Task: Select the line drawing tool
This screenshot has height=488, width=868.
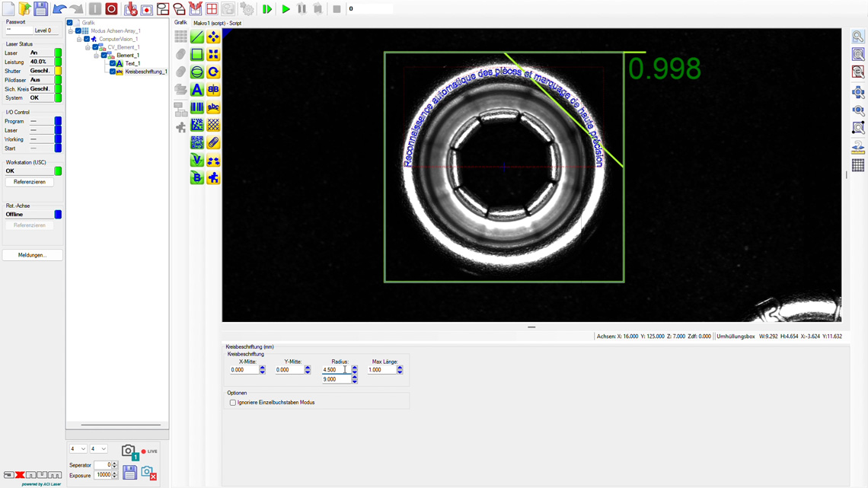Action: 197,37
